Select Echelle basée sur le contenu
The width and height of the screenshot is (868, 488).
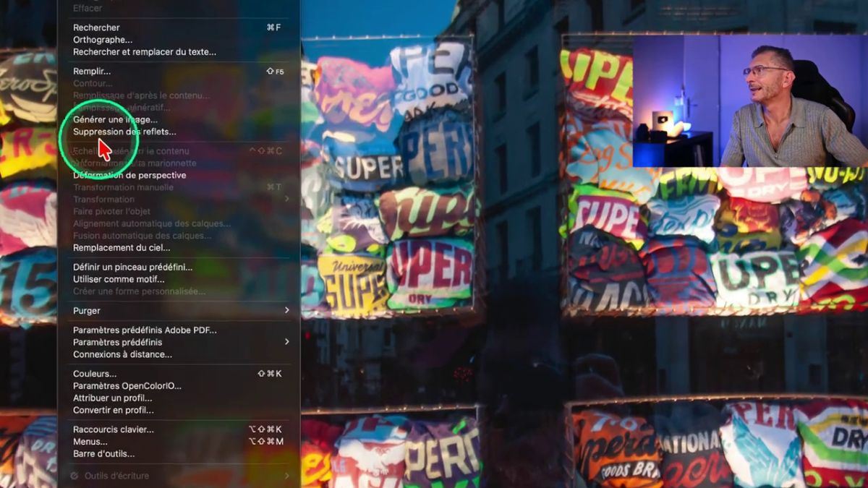coord(131,151)
